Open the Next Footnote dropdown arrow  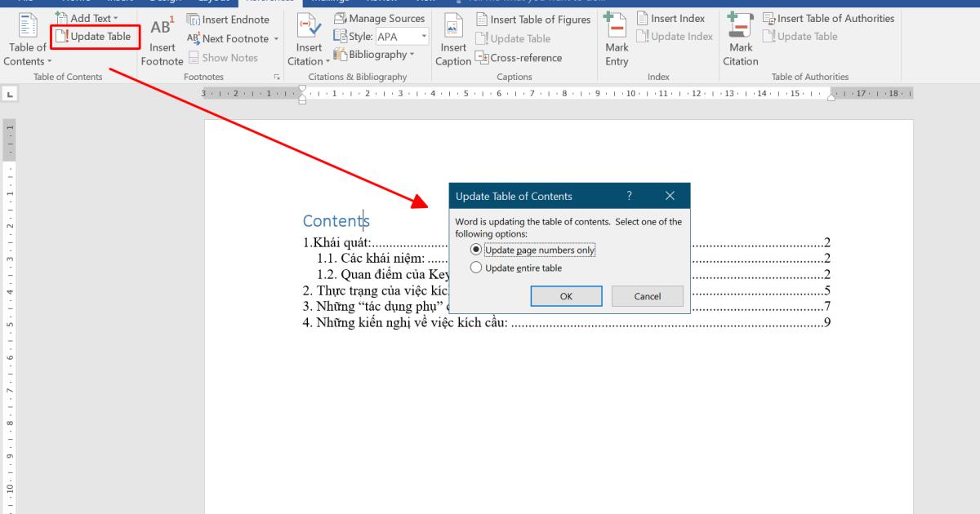coord(276,39)
